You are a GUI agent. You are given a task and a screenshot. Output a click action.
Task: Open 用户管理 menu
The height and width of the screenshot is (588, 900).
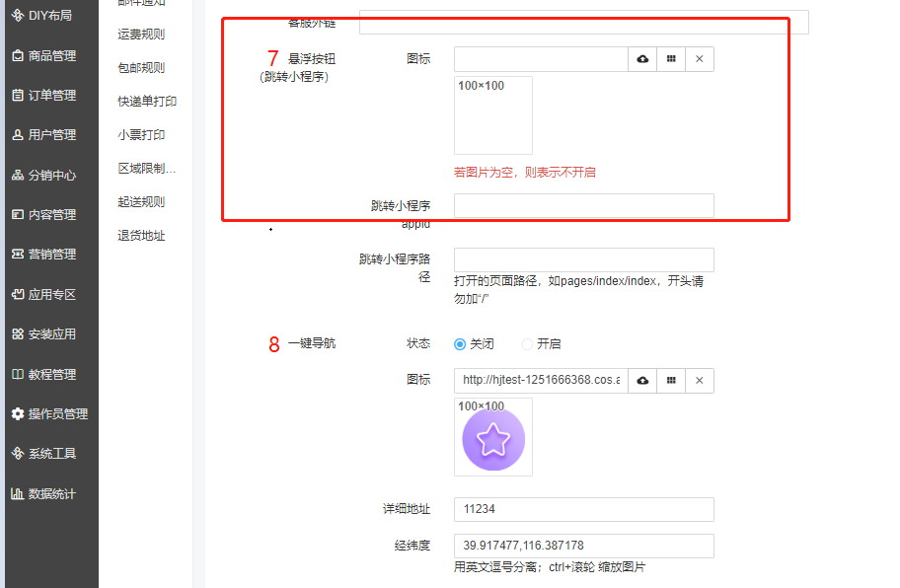(51, 135)
